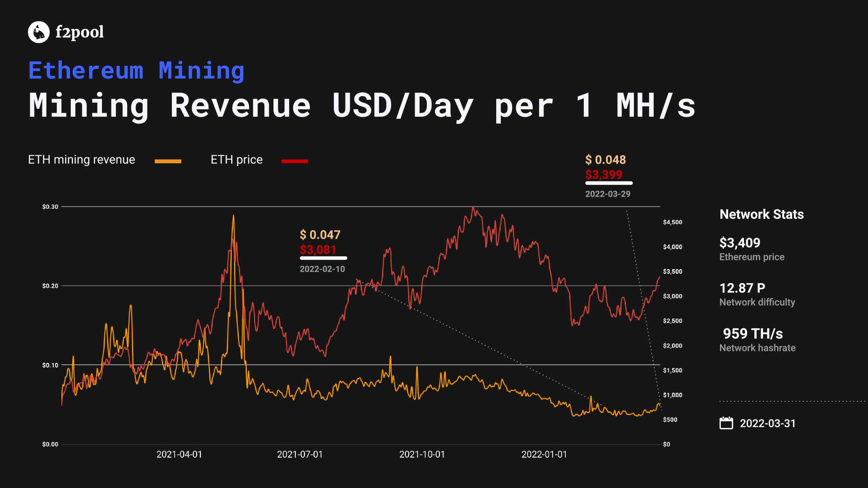
Task: Click the 12.87 P difficulty value
Action: point(742,288)
